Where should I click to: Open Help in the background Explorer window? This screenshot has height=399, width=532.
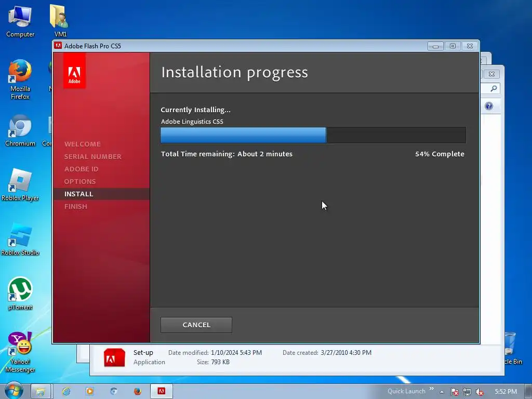489,106
